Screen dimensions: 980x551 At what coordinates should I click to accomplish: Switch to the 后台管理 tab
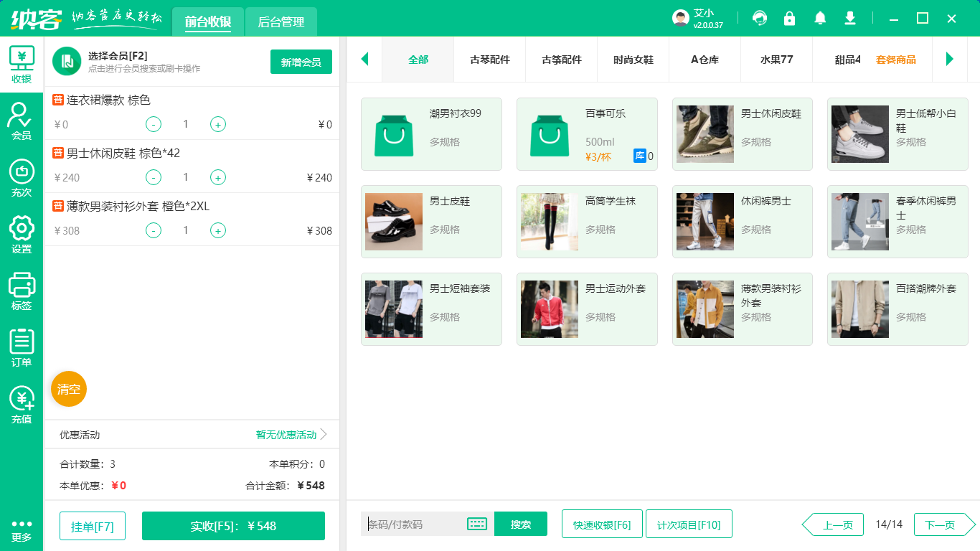tap(281, 22)
